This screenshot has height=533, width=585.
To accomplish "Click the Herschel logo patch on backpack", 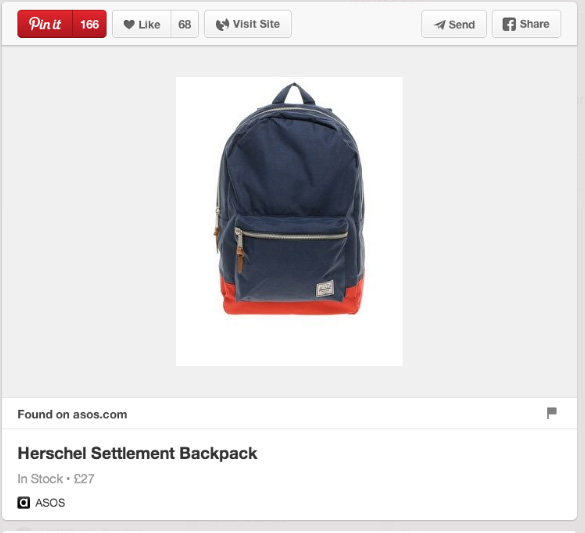I will (325, 289).
